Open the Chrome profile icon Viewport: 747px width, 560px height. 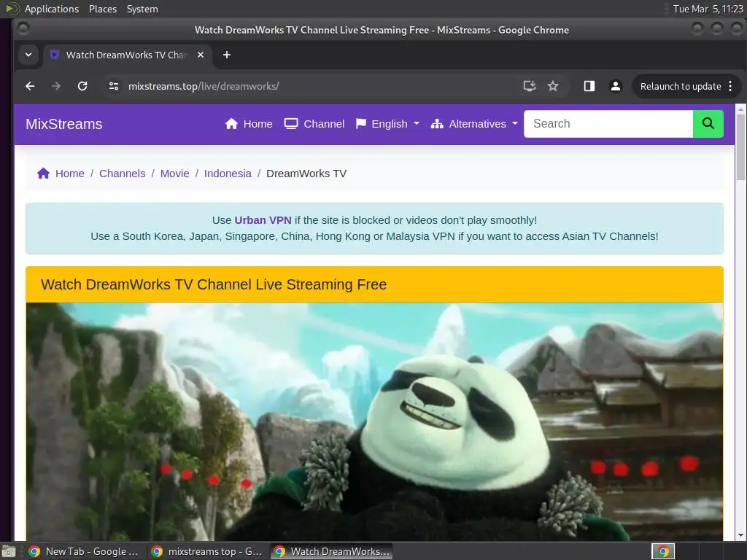point(616,86)
